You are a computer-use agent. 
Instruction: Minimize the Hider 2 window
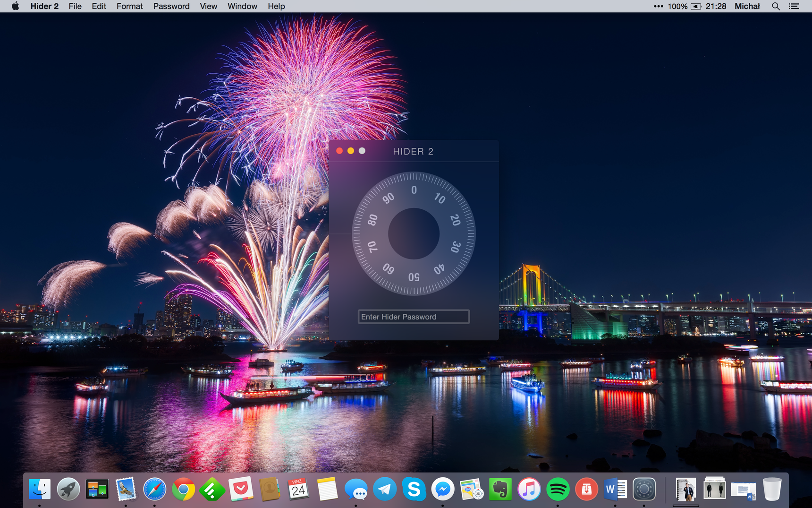tap(351, 151)
